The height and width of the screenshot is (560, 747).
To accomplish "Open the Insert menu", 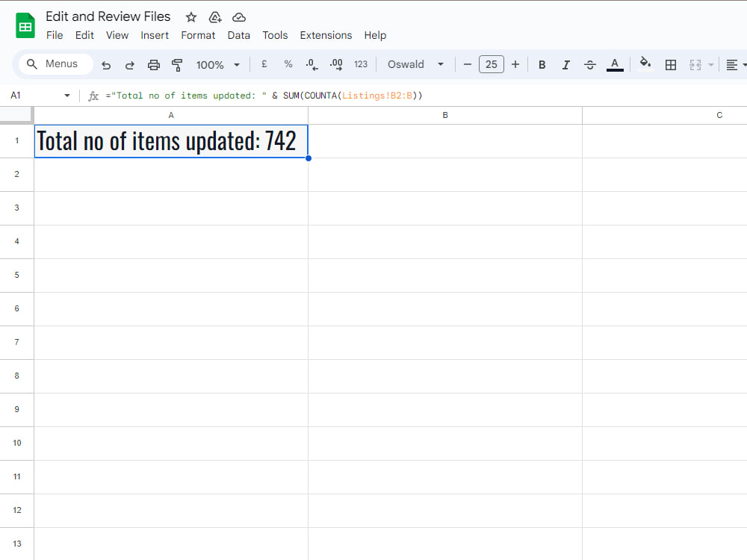I will click(155, 35).
